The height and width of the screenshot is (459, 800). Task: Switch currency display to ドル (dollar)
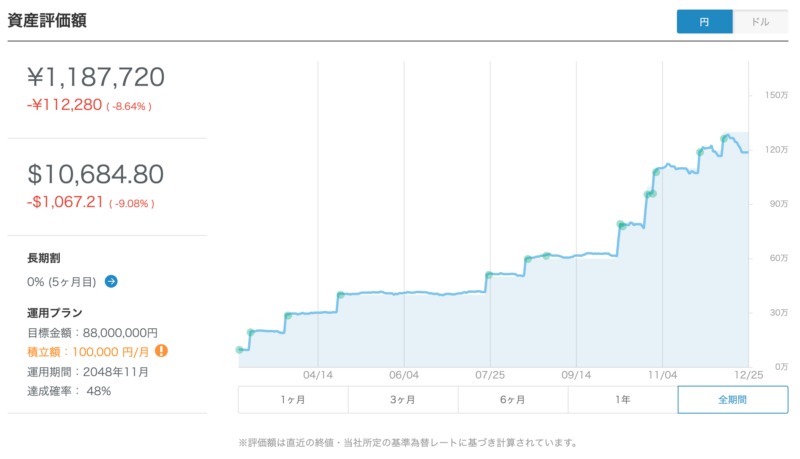click(760, 22)
